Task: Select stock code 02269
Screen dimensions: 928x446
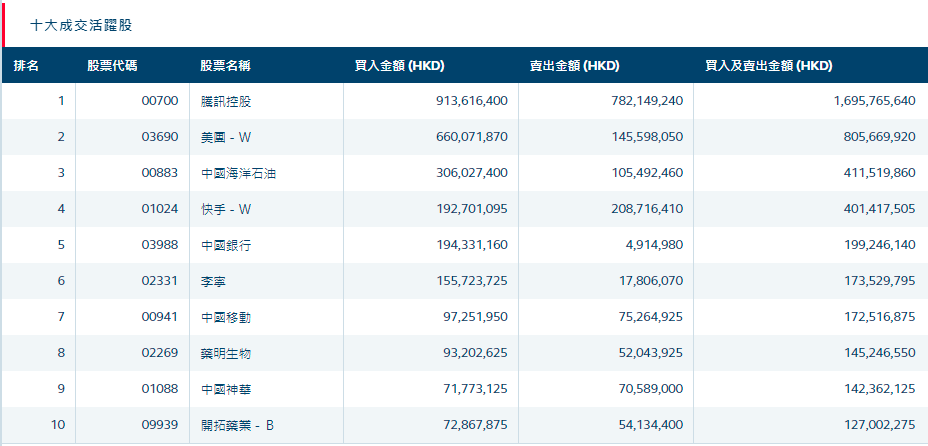Action: point(160,354)
